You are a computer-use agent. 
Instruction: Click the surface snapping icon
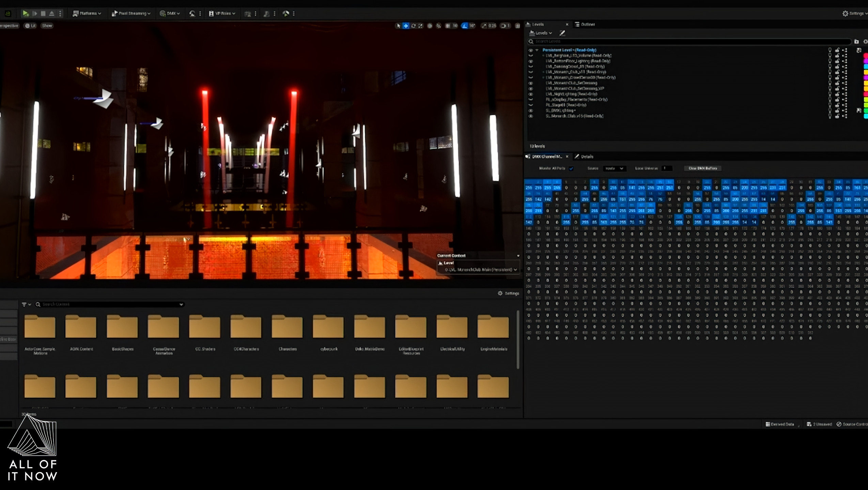pyautogui.click(x=438, y=26)
